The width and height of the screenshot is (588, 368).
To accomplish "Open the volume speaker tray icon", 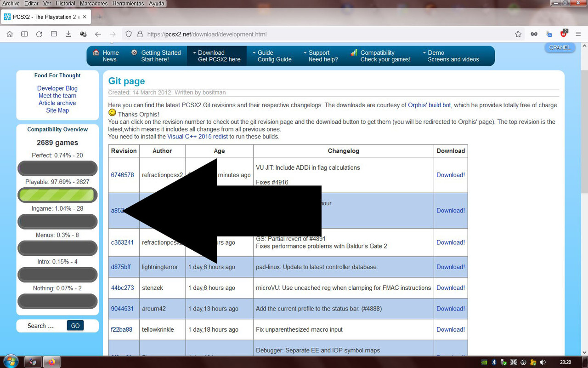I will (x=543, y=362).
